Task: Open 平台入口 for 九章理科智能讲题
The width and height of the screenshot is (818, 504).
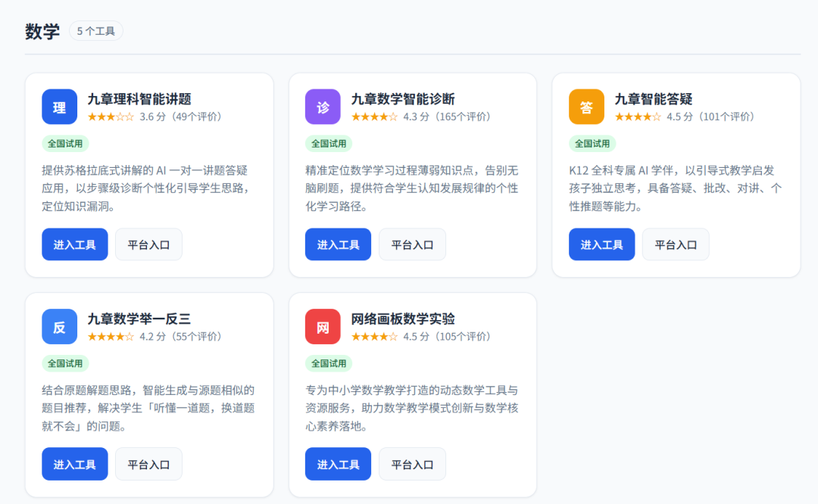Action: pos(148,244)
